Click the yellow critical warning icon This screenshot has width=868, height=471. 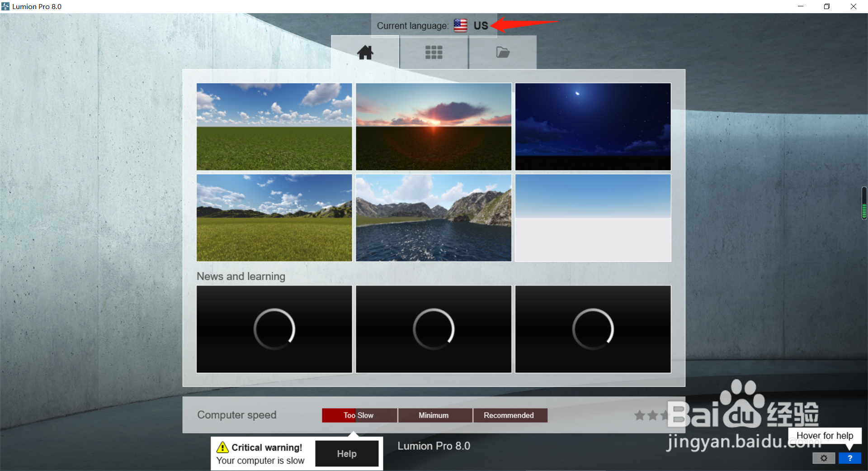point(222,447)
